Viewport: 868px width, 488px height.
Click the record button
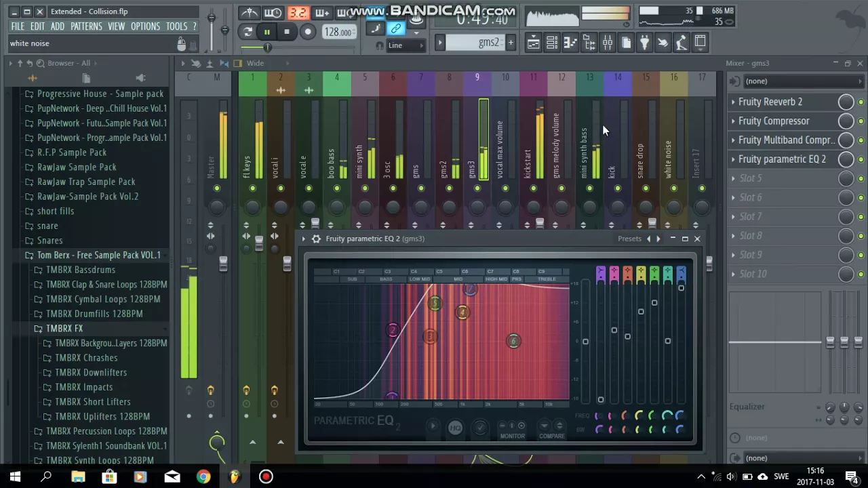tap(307, 32)
